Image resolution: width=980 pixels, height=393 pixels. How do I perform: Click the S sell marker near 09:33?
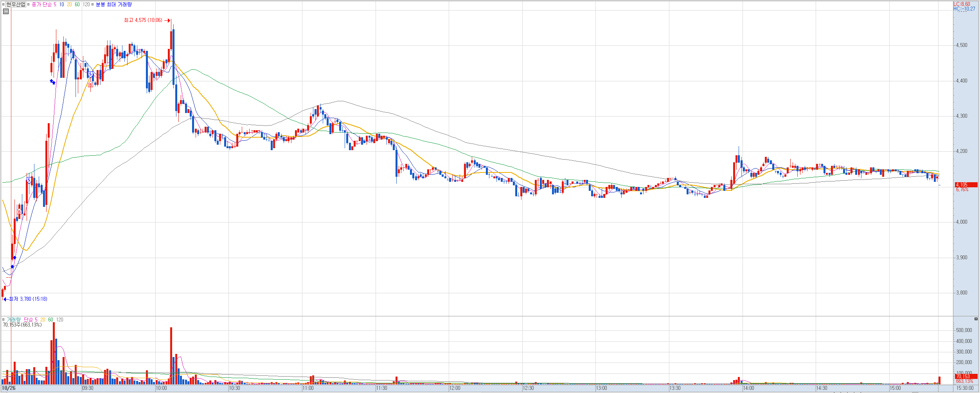coord(90,74)
